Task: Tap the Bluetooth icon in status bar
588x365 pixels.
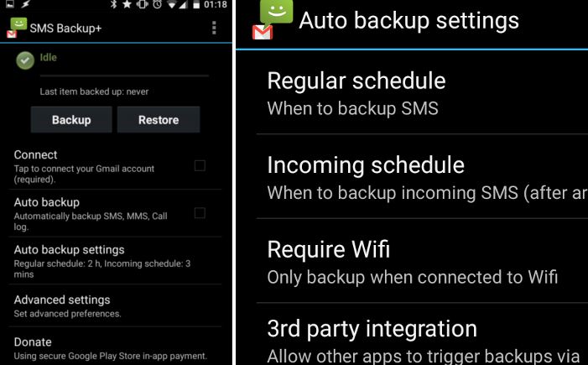Action: pos(114,4)
